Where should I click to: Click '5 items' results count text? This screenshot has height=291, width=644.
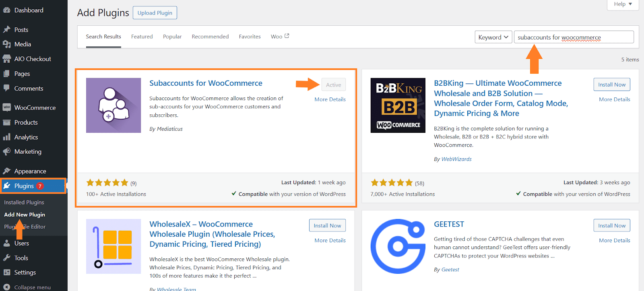630,60
